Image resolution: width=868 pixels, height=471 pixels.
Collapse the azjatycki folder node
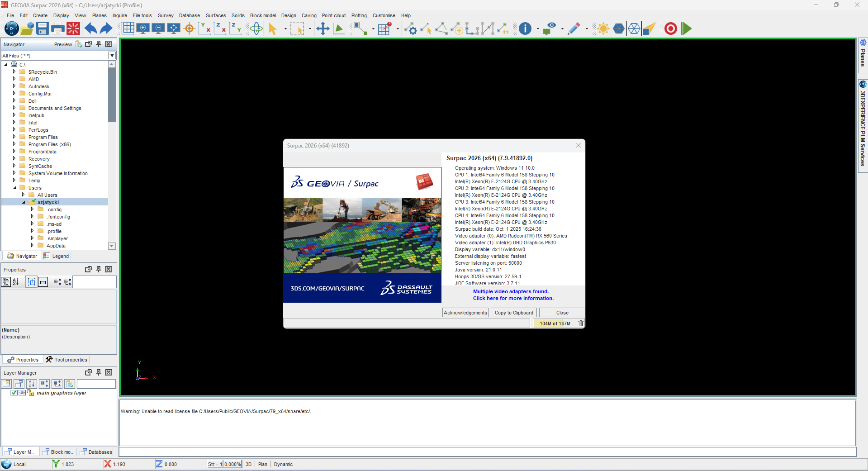(24, 202)
